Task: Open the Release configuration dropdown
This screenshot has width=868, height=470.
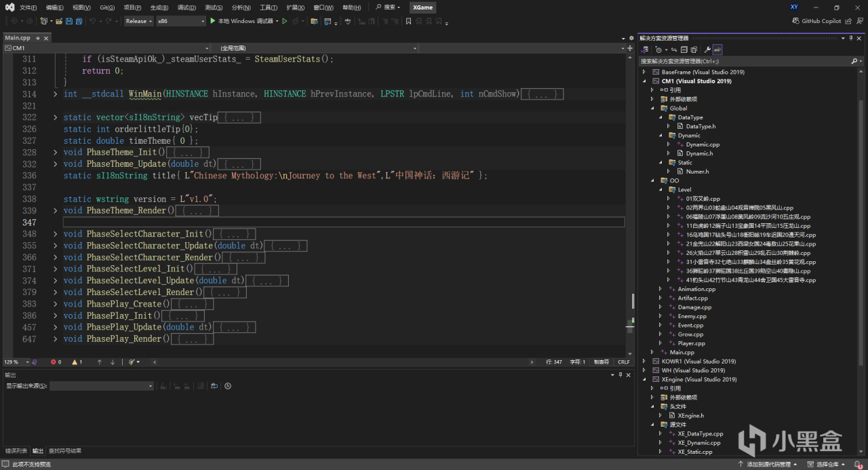Action: tap(138, 21)
